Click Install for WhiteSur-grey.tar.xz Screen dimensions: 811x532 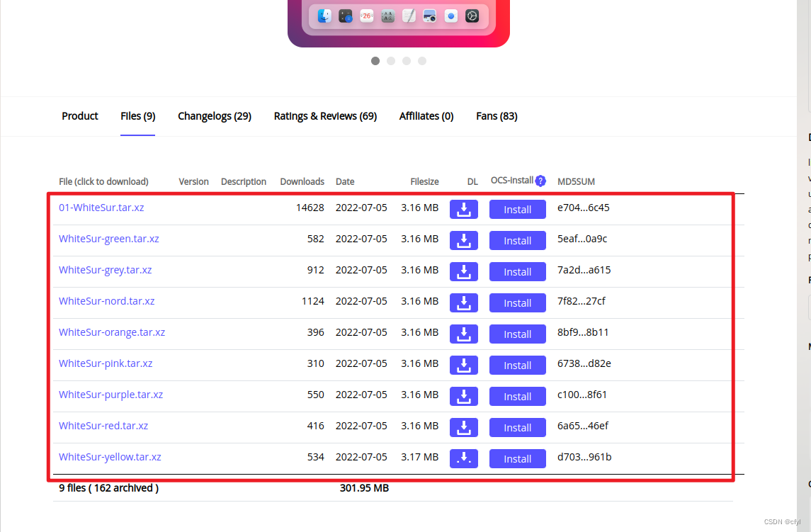coord(517,272)
